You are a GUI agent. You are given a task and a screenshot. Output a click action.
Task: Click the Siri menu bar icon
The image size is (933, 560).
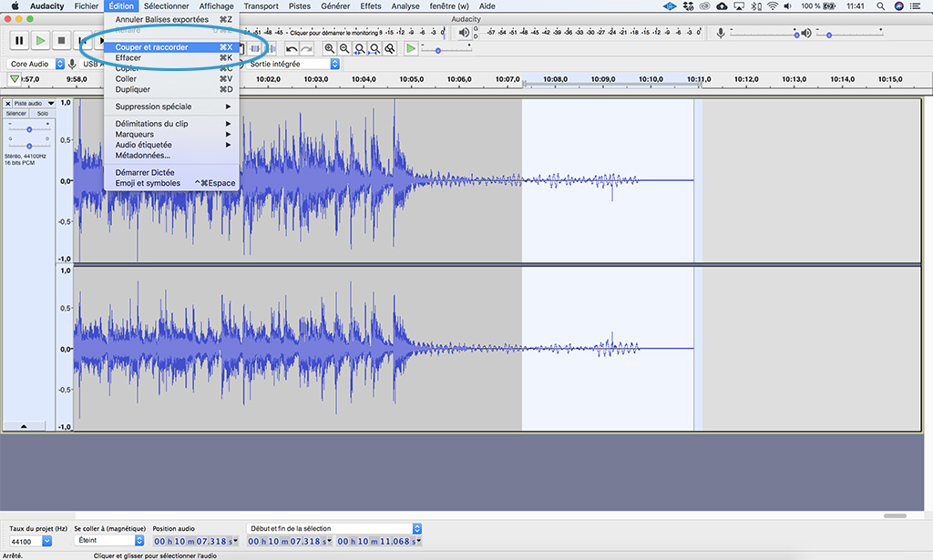click(x=899, y=6)
